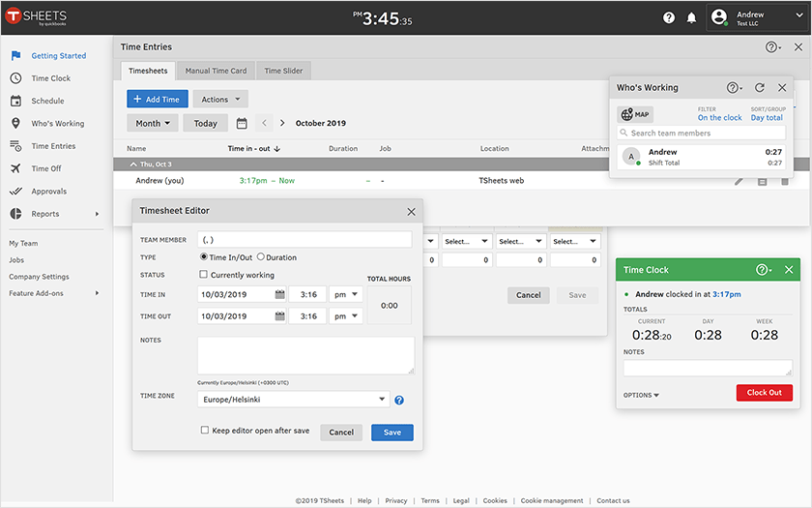812x508 pixels.
Task: Open the Time In date calendar icon
Action: pos(279,294)
